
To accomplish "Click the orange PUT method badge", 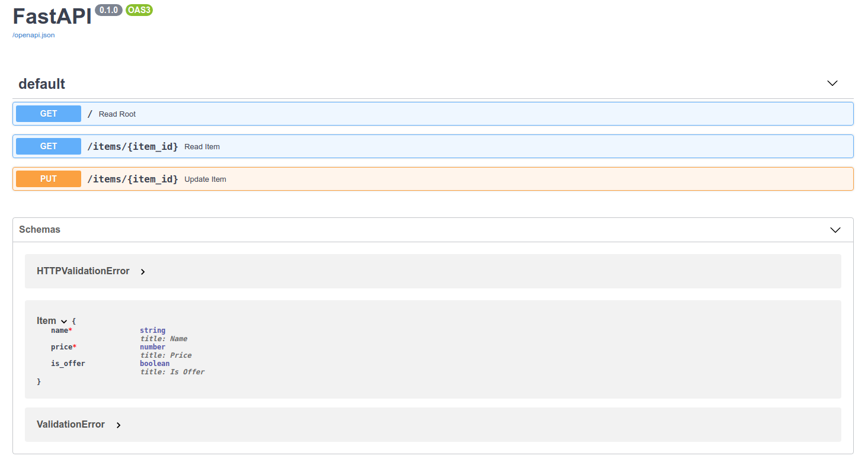I will tap(49, 179).
